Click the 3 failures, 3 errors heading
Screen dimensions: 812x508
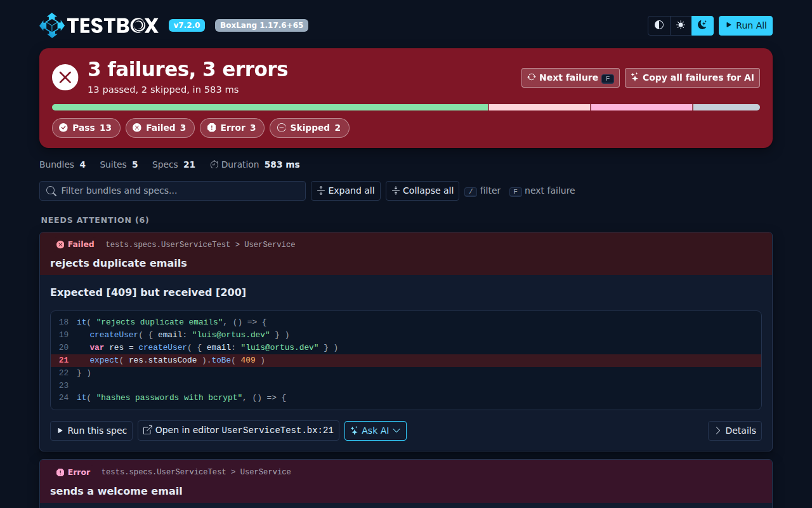click(188, 69)
